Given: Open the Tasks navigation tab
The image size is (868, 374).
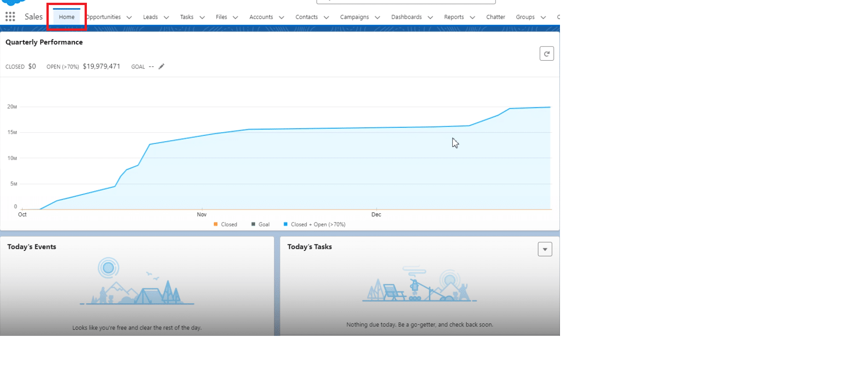Looking at the screenshot, I should [x=187, y=17].
